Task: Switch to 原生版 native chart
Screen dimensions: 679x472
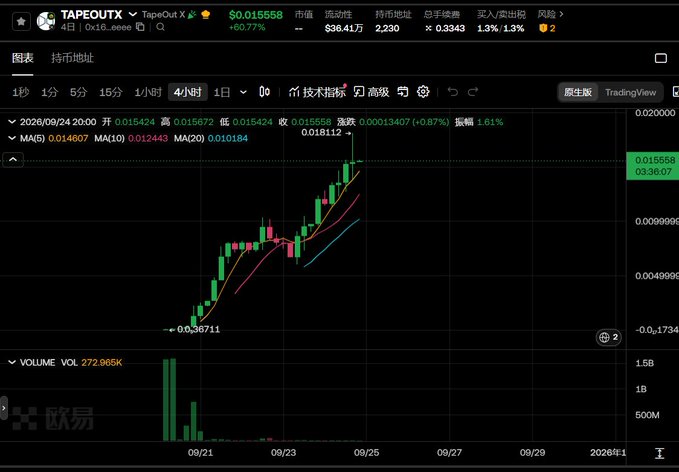Action: tap(578, 92)
